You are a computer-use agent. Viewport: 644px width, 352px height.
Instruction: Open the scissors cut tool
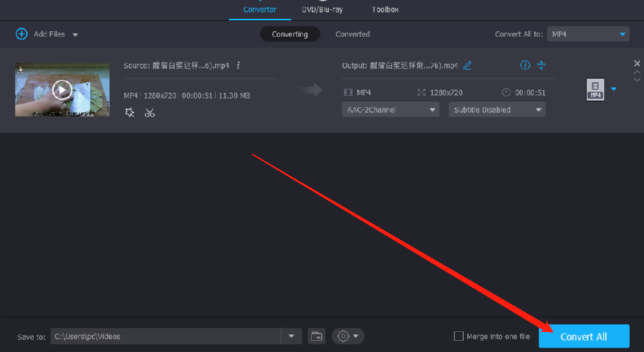pyautogui.click(x=150, y=113)
